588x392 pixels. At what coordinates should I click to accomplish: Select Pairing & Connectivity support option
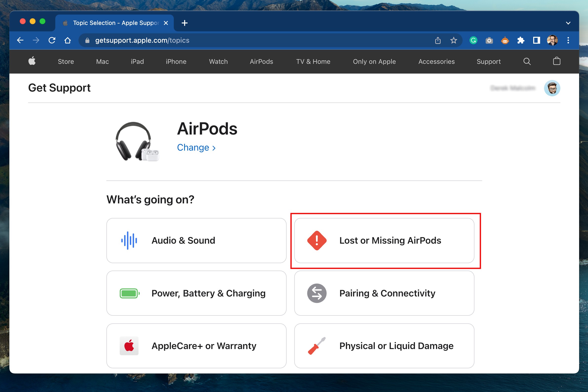[384, 293]
